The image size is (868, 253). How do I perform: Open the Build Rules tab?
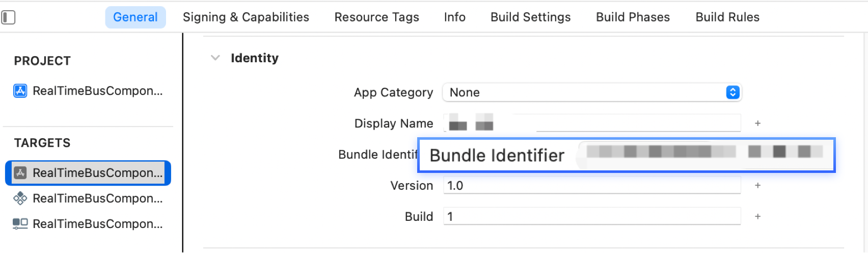[x=727, y=17]
